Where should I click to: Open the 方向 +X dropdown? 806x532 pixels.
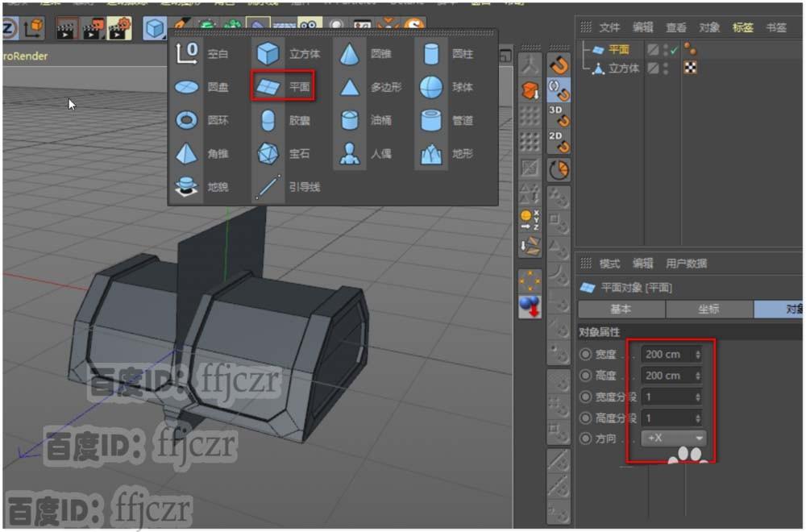point(675,438)
